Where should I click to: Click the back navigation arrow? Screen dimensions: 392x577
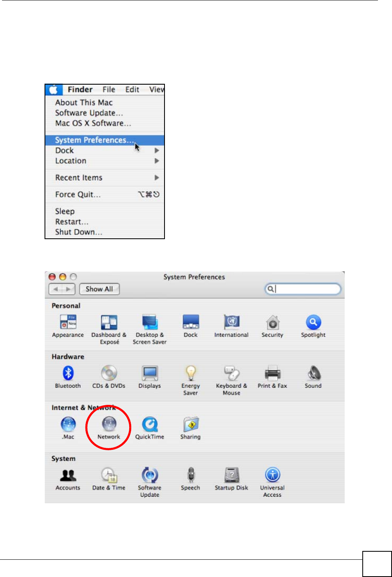click(x=56, y=289)
